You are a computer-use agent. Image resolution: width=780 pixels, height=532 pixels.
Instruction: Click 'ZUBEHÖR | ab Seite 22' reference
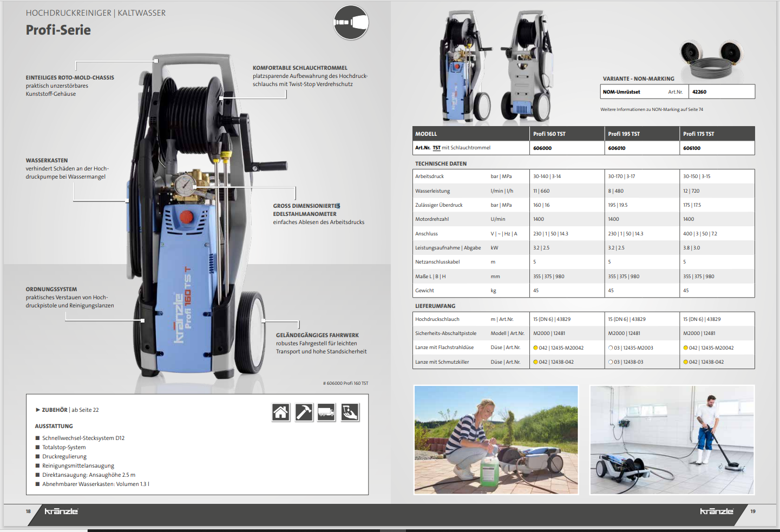(x=70, y=410)
